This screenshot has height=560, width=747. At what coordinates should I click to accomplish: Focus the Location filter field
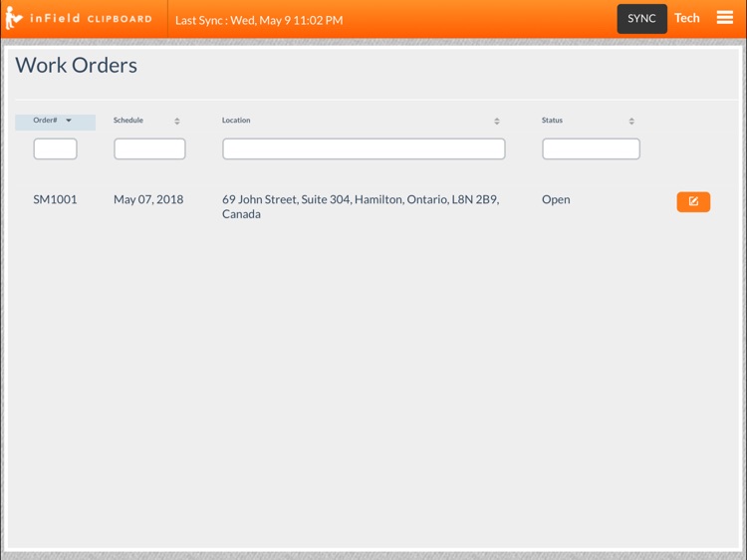pyautogui.click(x=364, y=148)
